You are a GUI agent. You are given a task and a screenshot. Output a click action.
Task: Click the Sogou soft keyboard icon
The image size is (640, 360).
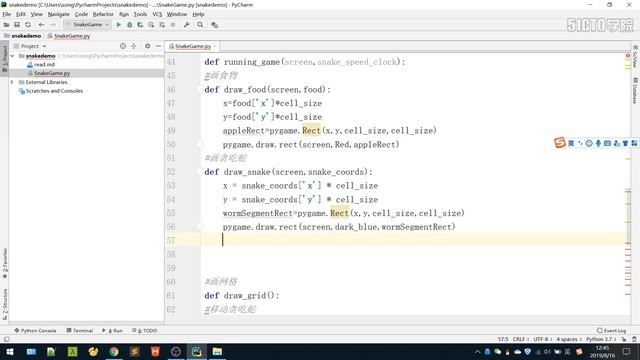(x=607, y=143)
